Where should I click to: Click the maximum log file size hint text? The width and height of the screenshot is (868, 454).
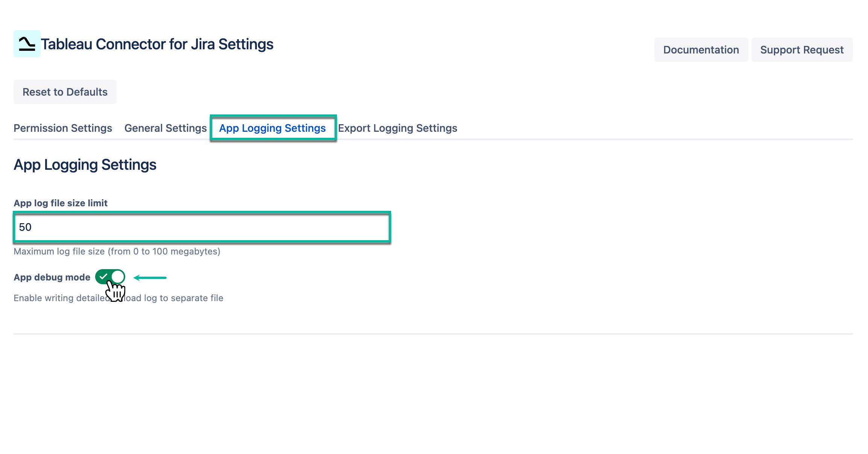point(117,251)
